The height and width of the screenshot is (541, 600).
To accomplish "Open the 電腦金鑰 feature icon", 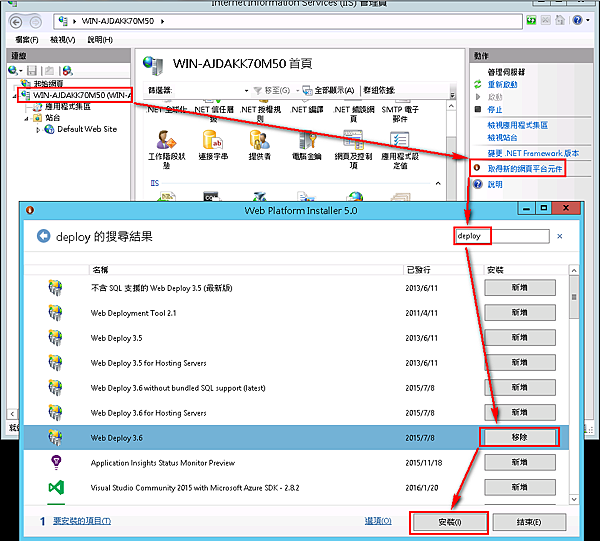I will pos(307,140).
